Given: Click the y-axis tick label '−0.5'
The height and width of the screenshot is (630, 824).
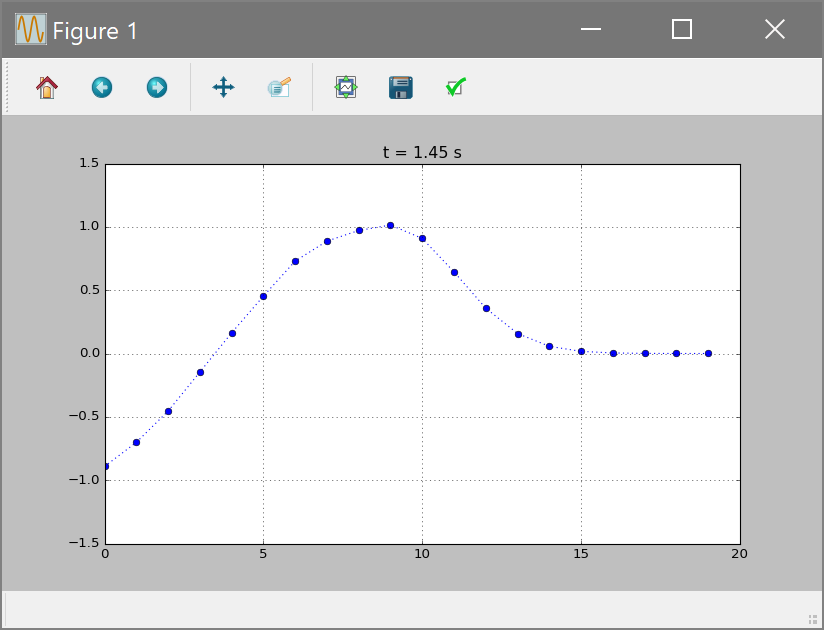Looking at the screenshot, I should click(84, 417).
